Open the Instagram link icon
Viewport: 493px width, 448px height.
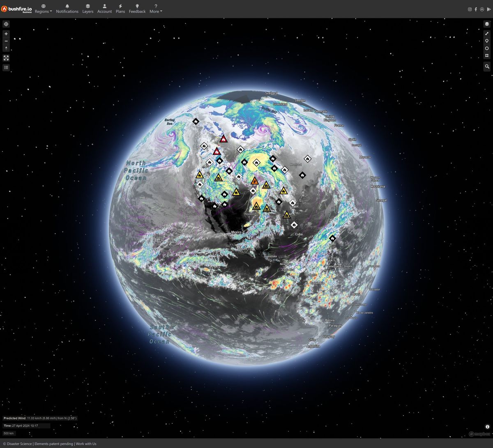point(470,9)
